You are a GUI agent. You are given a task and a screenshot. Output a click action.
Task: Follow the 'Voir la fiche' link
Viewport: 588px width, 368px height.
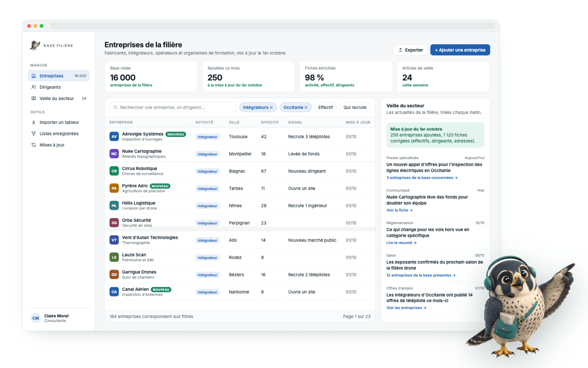(x=399, y=210)
